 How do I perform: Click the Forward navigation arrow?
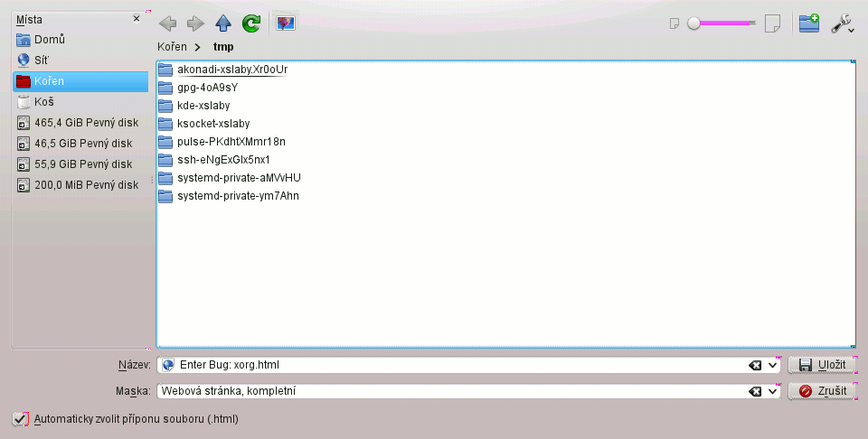(x=195, y=23)
